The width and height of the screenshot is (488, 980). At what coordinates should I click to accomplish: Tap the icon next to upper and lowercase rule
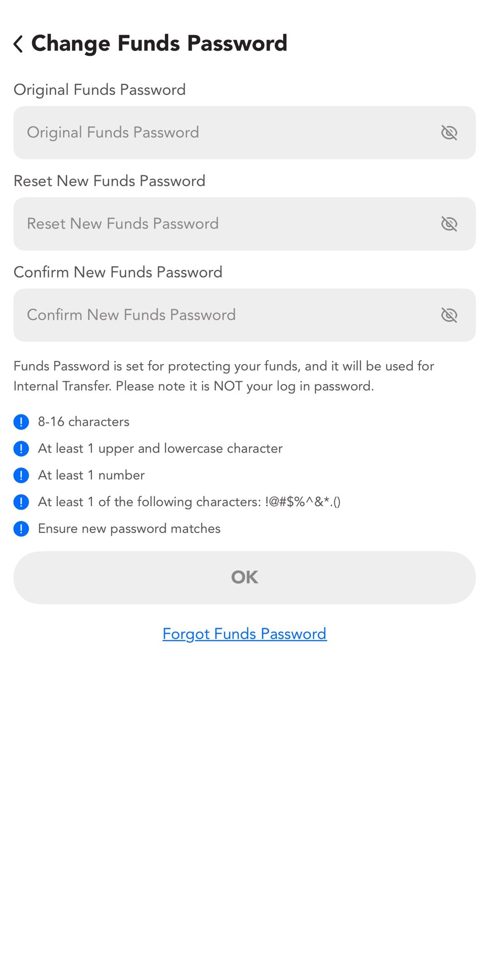pyautogui.click(x=21, y=449)
